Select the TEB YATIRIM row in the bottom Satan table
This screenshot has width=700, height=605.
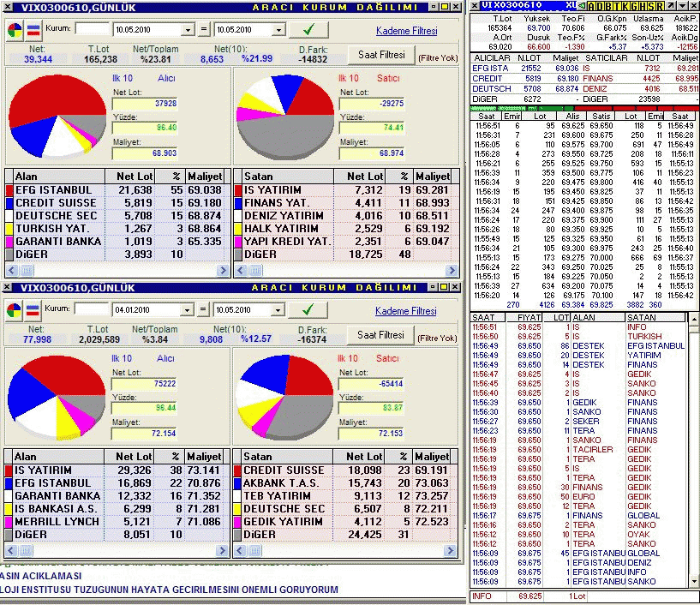point(345,496)
